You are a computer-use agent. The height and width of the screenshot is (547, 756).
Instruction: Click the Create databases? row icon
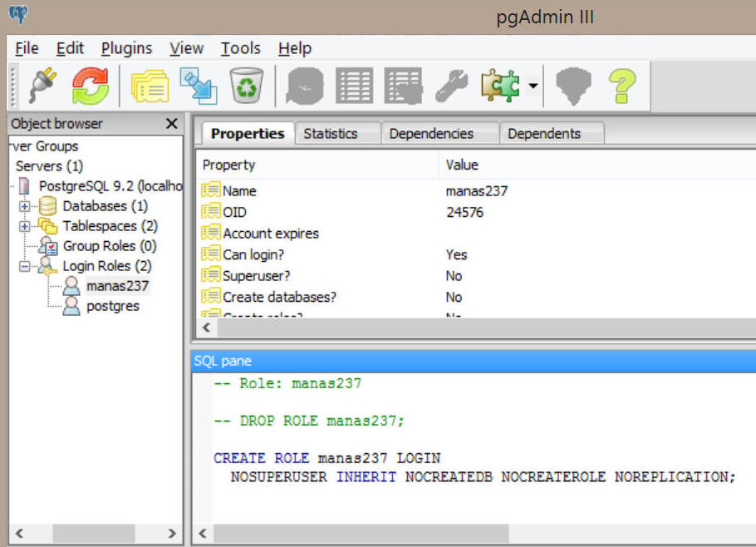(211, 296)
